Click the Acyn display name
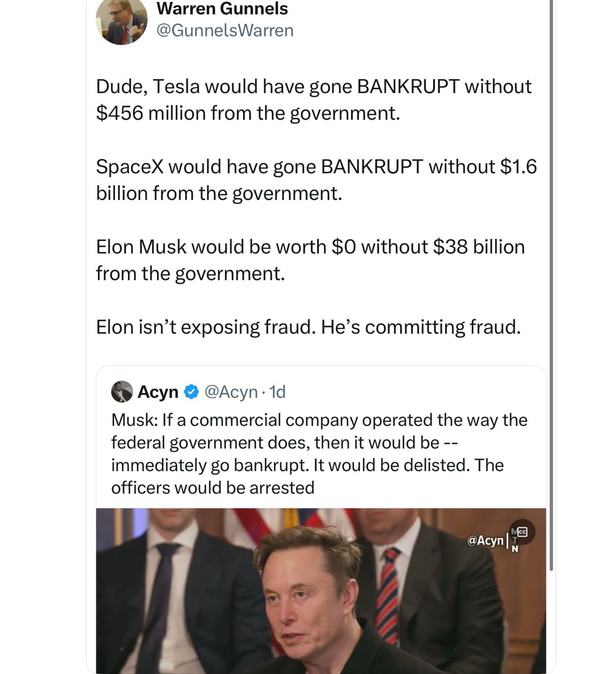The height and width of the screenshot is (674, 616). coord(158,392)
